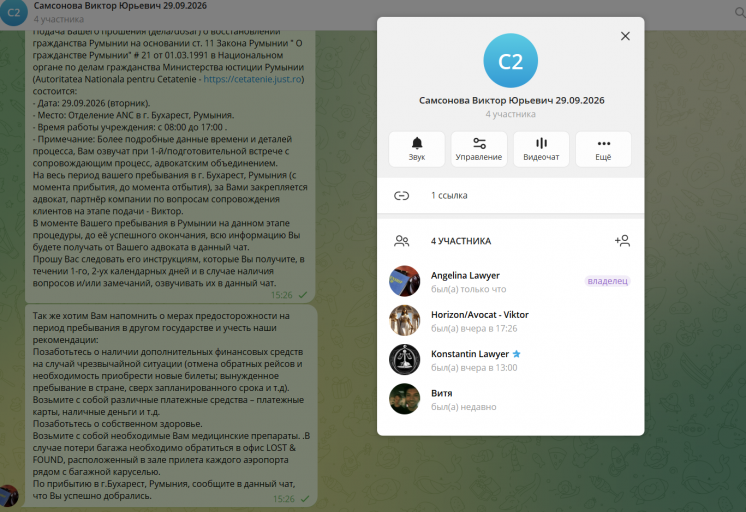Image resolution: width=746 pixels, height=512 pixels.
Task: Add a new participant with the plus-person icon
Action: (x=622, y=241)
